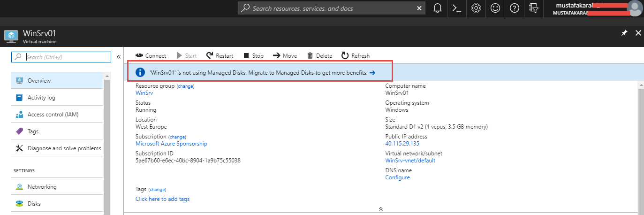The width and height of the screenshot is (644, 215).
Task: Pin the WinSrv01 blade to dashboard
Action: (624, 33)
